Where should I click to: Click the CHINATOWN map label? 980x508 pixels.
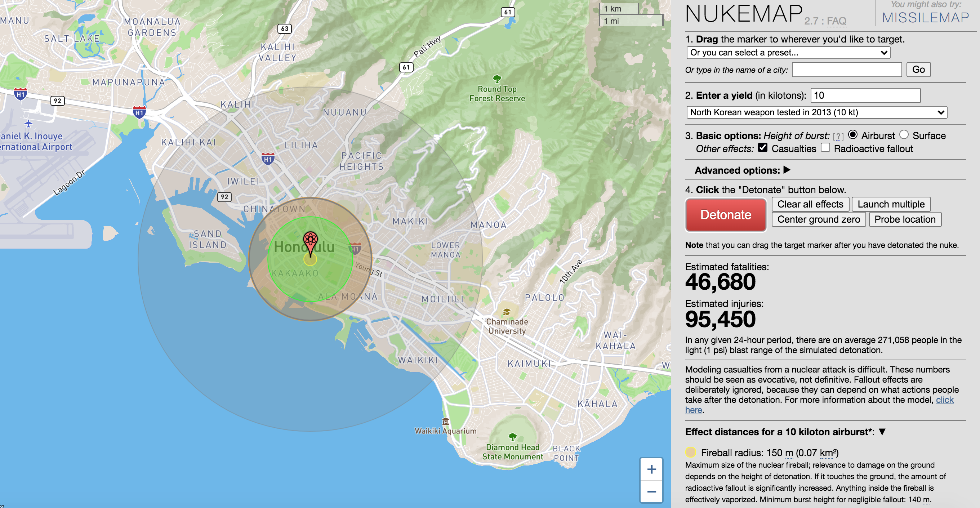coord(274,209)
